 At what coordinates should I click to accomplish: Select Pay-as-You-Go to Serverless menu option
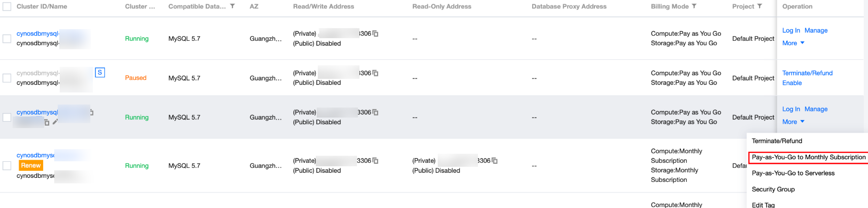(x=793, y=173)
